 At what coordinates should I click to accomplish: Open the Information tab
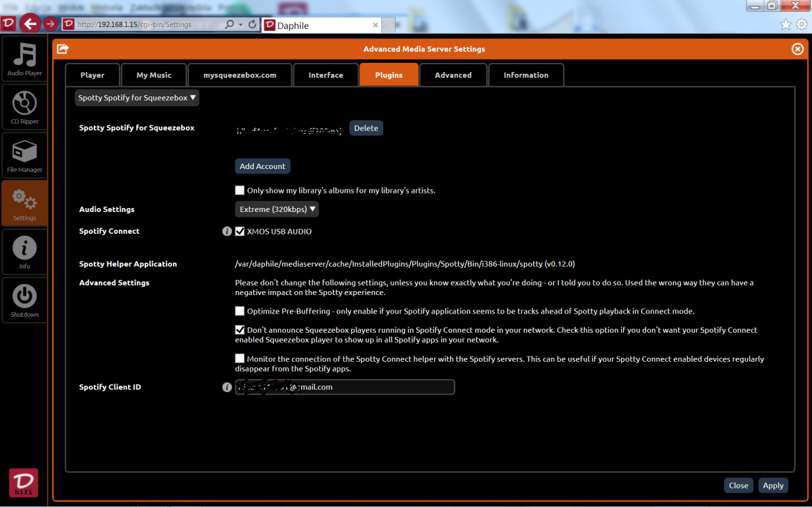pyautogui.click(x=526, y=75)
